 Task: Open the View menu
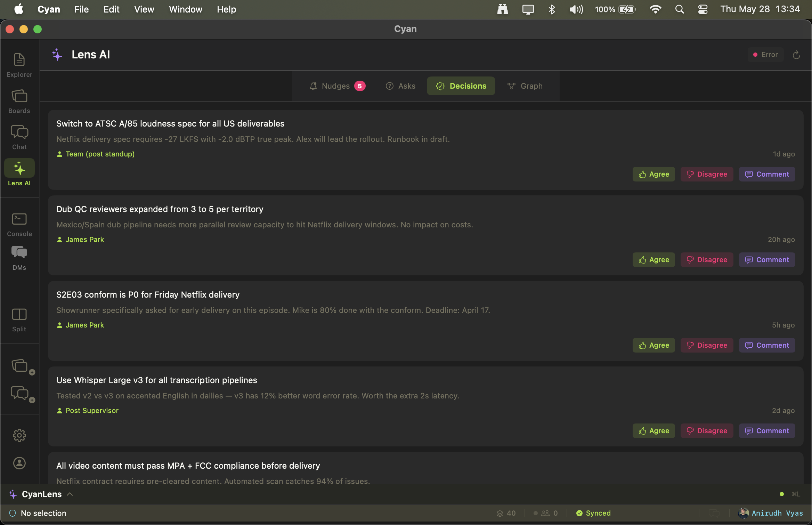click(144, 9)
